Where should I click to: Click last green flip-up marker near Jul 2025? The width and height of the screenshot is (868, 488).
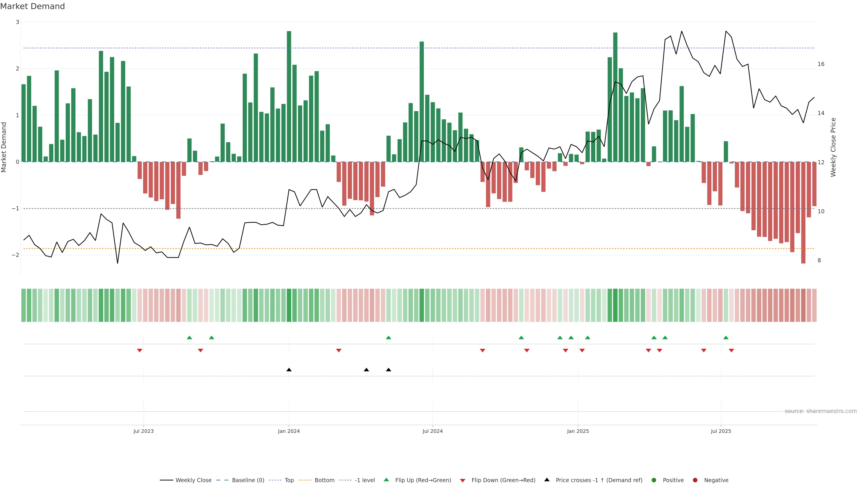coord(726,338)
